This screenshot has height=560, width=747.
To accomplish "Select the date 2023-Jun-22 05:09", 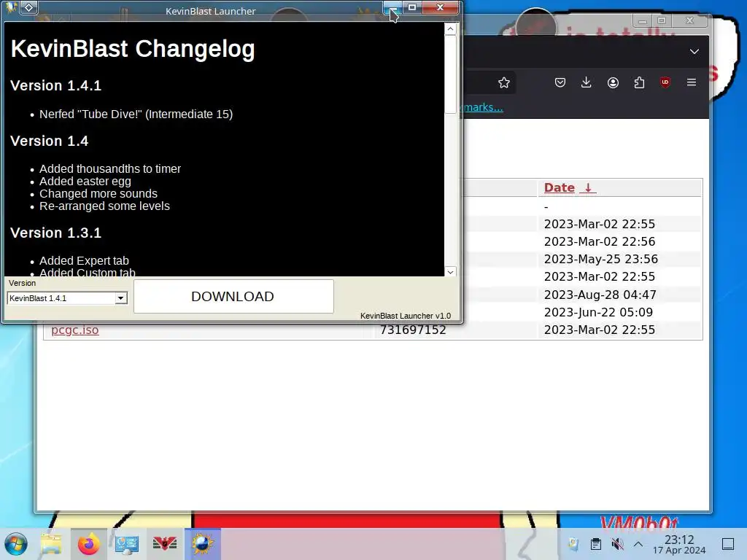I will 598,312.
